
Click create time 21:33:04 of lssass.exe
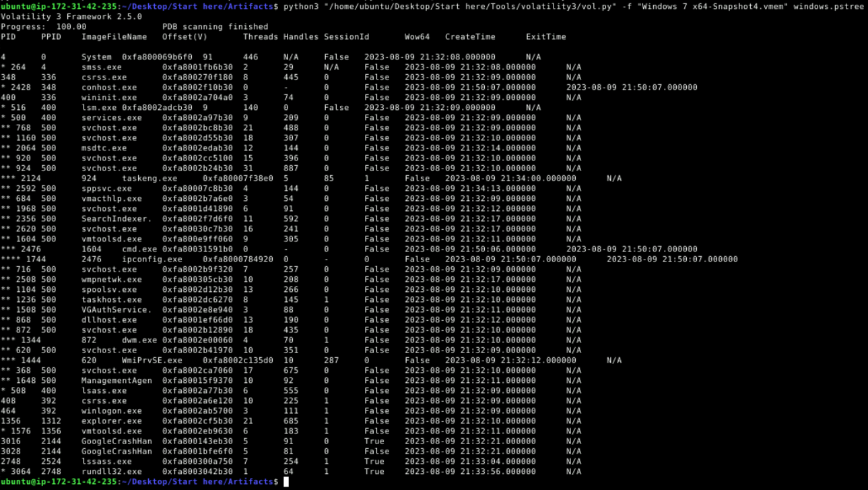point(498,461)
